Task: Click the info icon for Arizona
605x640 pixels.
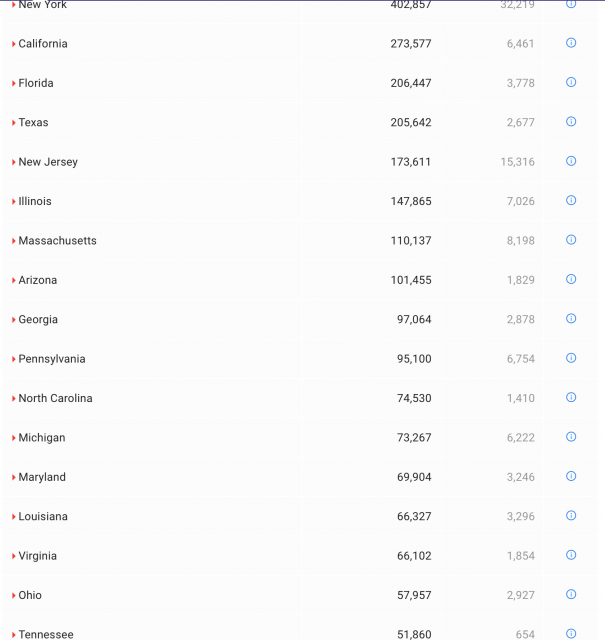Action: (x=571, y=279)
